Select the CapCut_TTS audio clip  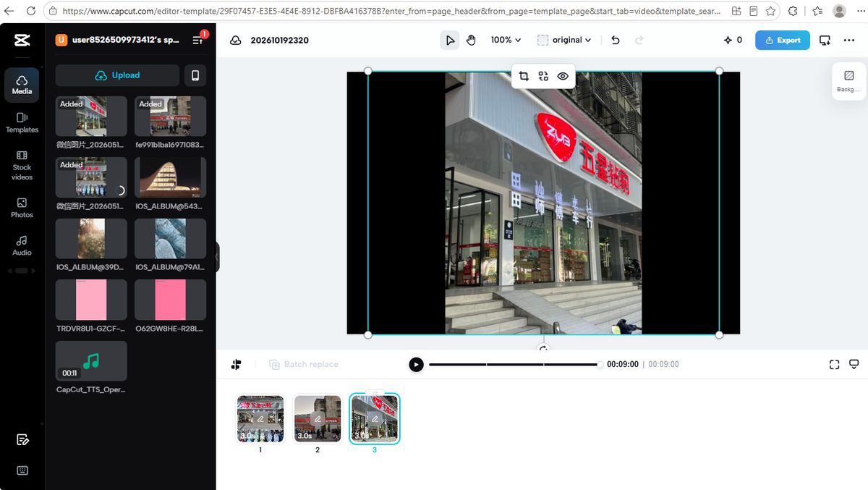(x=91, y=361)
